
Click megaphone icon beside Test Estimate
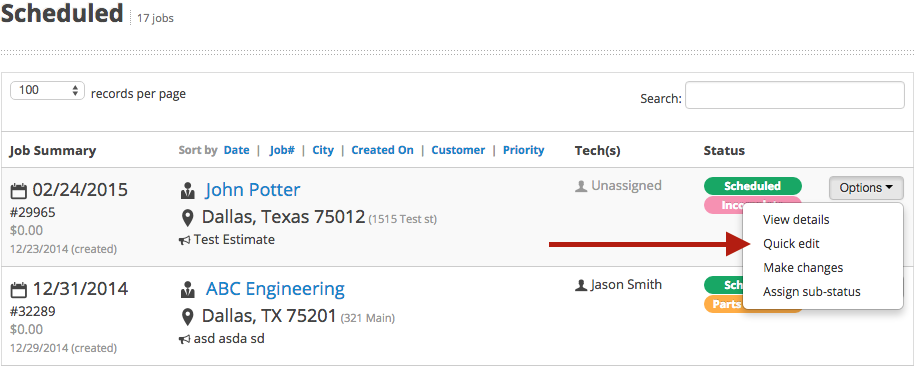pos(185,240)
